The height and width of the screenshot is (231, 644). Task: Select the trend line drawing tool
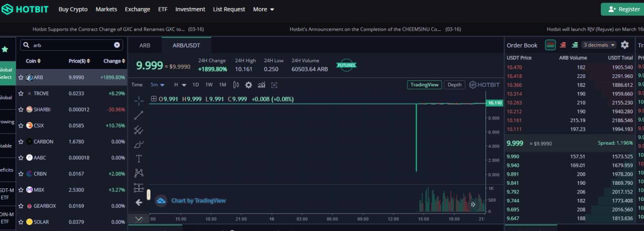(x=139, y=115)
